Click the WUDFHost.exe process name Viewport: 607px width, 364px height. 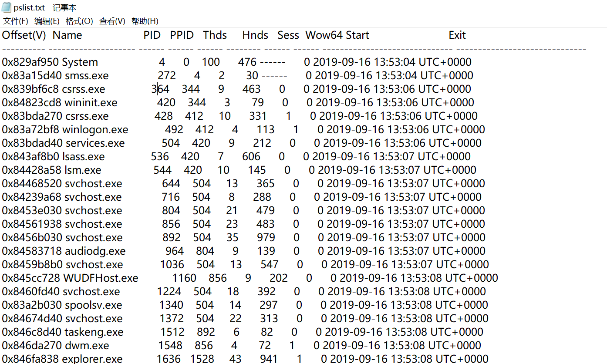click(x=101, y=278)
